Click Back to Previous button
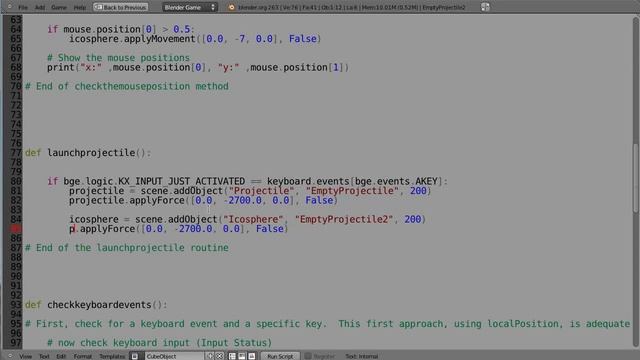The height and width of the screenshot is (360, 640). (x=120, y=7)
